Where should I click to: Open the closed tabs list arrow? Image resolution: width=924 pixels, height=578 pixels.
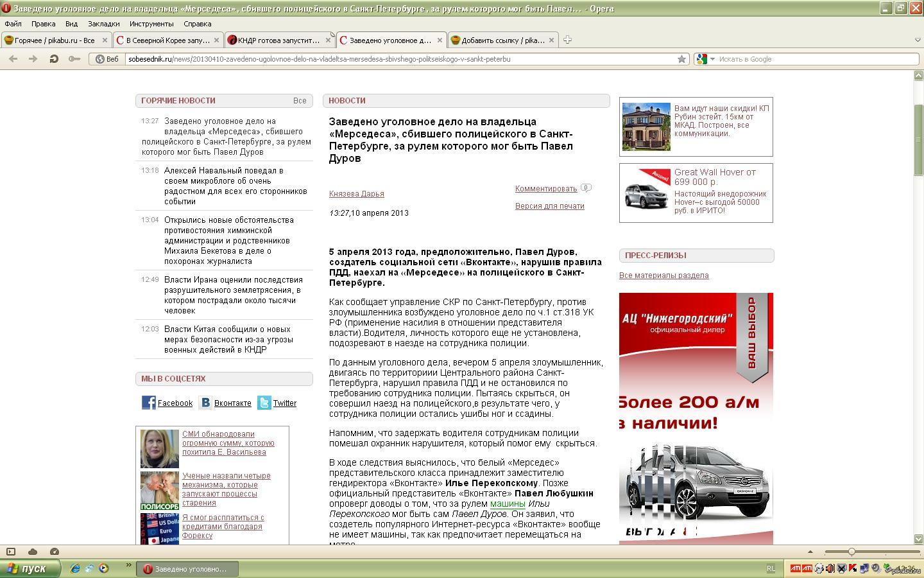click(x=917, y=40)
